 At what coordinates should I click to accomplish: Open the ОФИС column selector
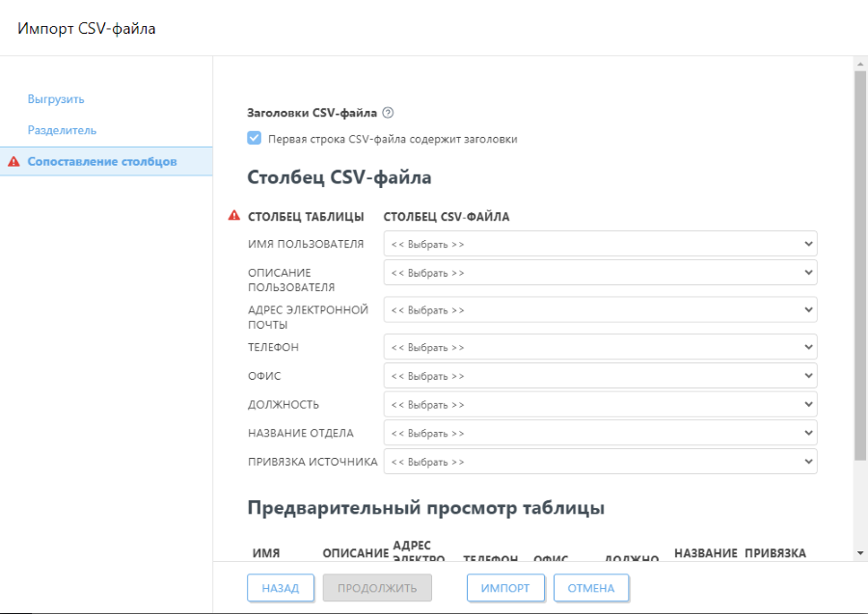point(600,376)
